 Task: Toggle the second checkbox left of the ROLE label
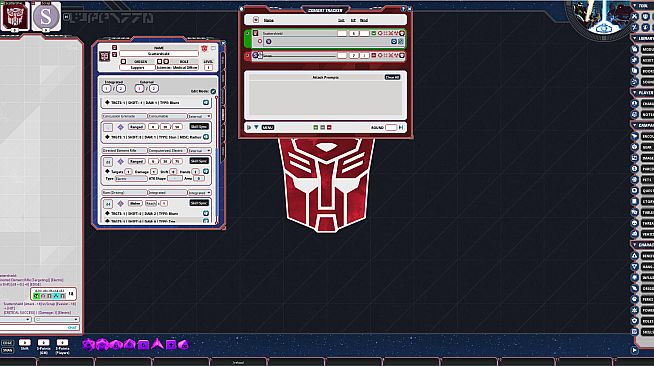(x=166, y=62)
